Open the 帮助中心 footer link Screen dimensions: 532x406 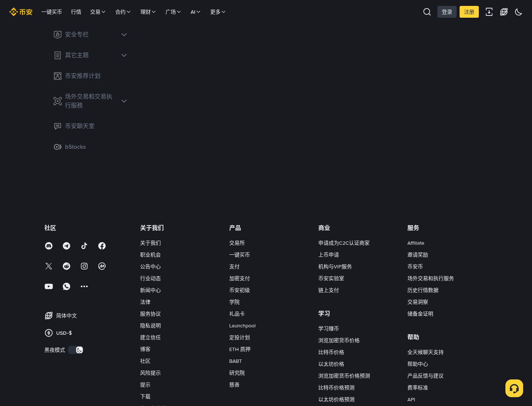[x=418, y=364]
